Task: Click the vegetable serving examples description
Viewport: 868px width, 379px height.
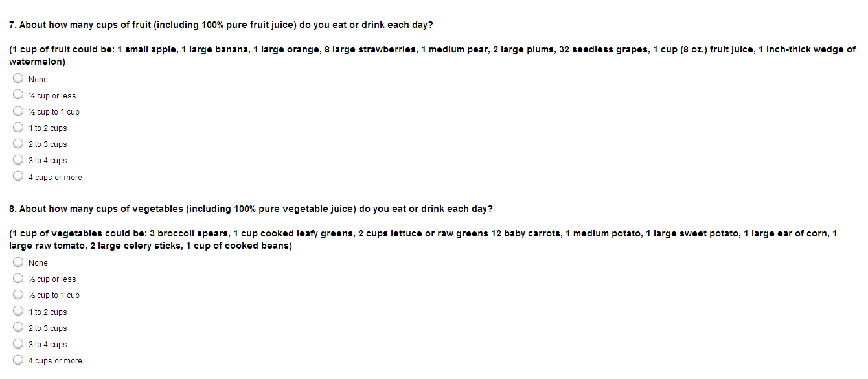Action: pos(422,234)
